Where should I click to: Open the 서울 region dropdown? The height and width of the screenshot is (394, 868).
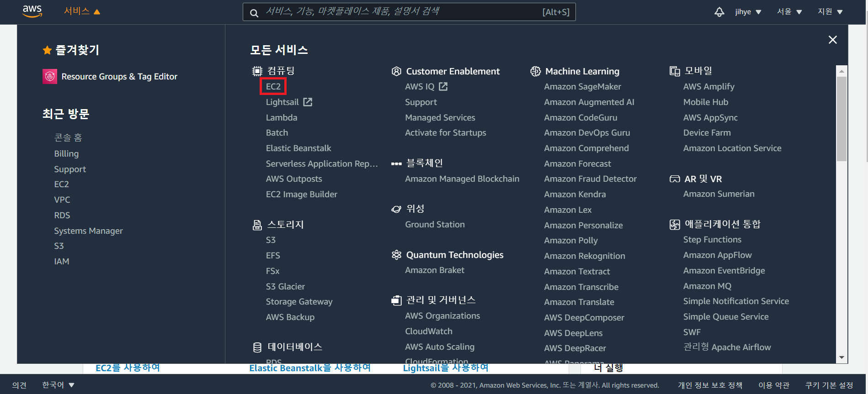click(789, 12)
